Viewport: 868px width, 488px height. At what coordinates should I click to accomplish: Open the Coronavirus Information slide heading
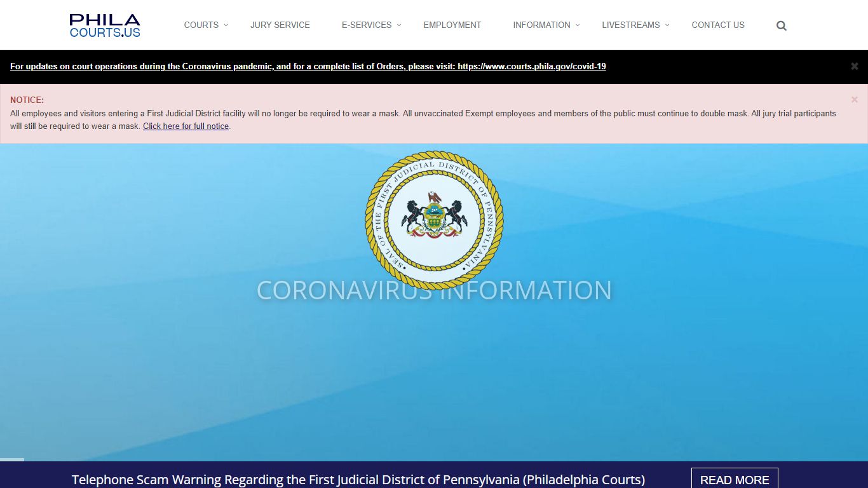[434, 290]
